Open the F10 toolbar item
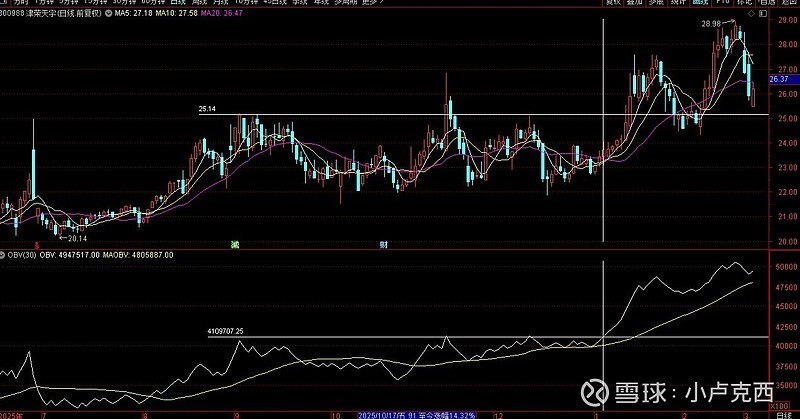The width and height of the screenshot is (800, 419). pyautogui.click(x=722, y=2)
